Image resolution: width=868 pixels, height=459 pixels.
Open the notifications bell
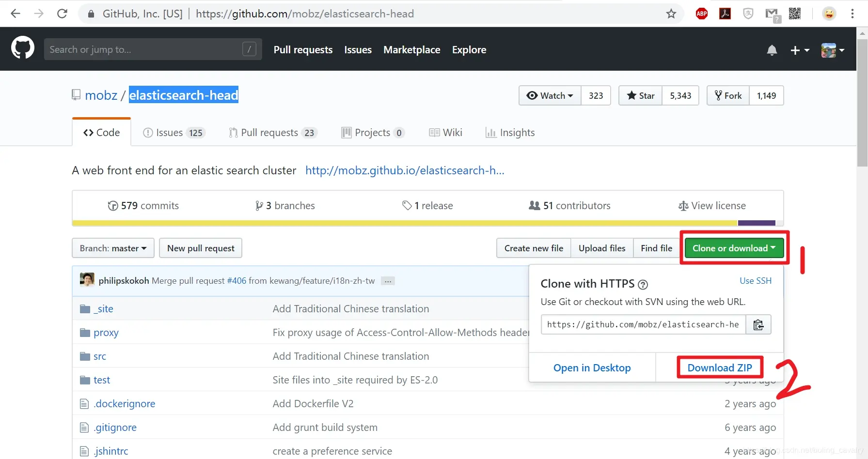[772, 50]
